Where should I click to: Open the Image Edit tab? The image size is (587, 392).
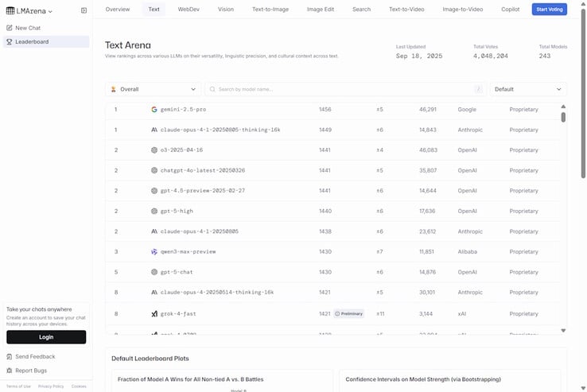coord(321,9)
